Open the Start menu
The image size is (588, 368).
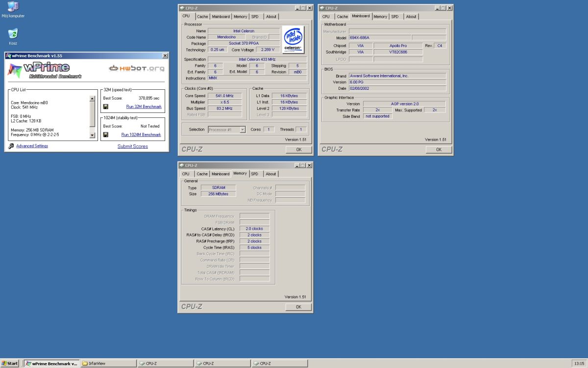[x=10, y=364]
